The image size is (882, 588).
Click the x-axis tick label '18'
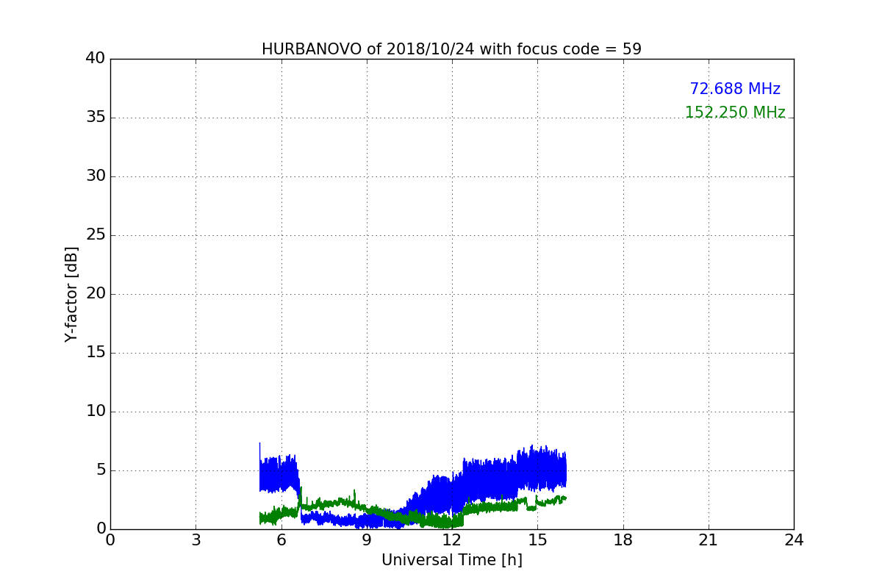(x=623, y=539)
